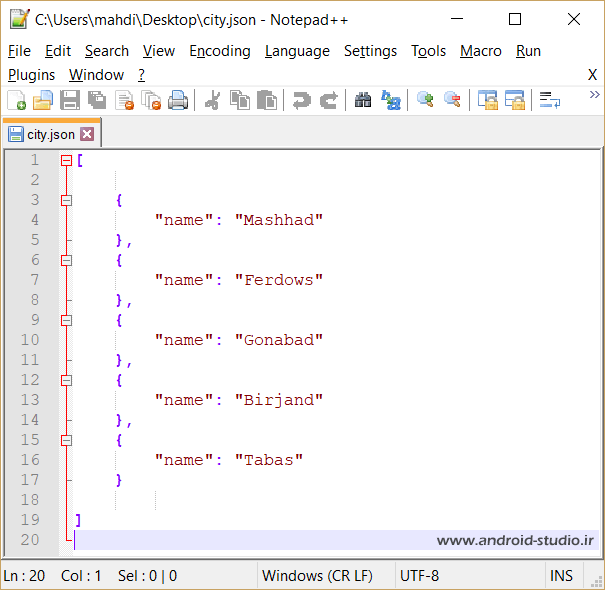This screenshot has width=605, height=590.
Task: Click the Synchronize Horizontal Scrolling icon
Action: (x=515, y=100)
